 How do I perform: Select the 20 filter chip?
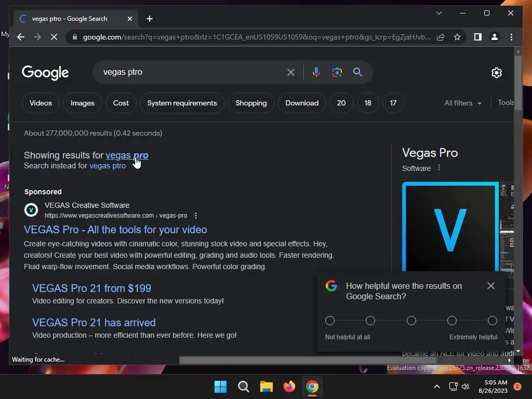(x=341, y=103)
